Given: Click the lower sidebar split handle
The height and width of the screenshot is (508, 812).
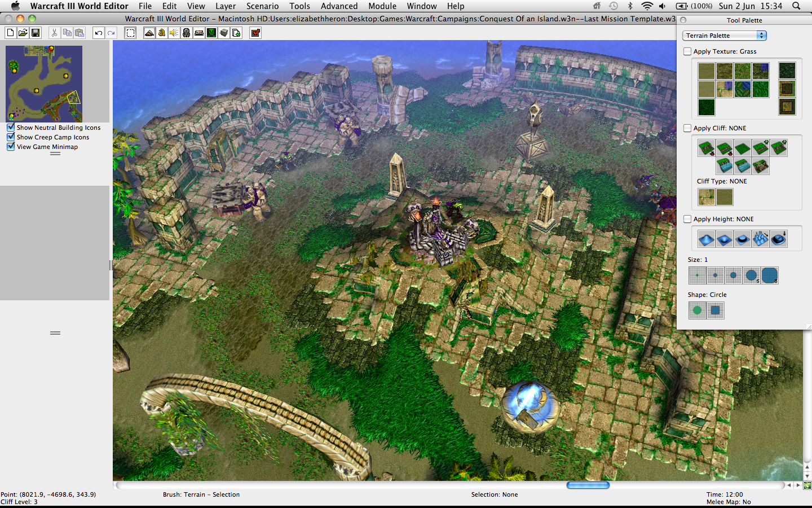Looking at the screenshot, I should coord(55,333).
